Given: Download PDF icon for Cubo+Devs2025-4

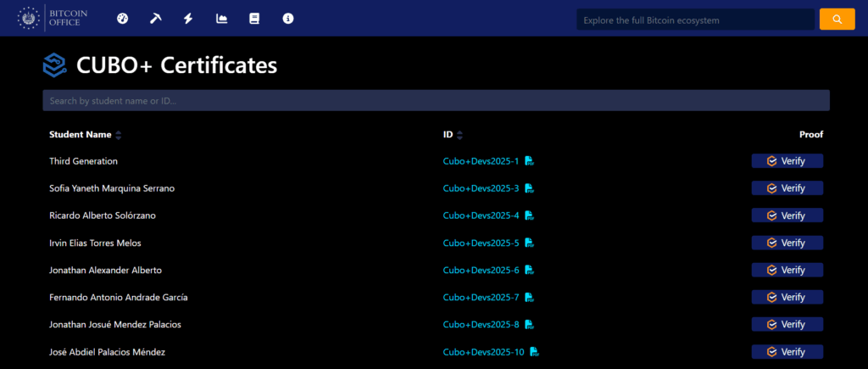Looking at the screenshot, I should [529, 215].
